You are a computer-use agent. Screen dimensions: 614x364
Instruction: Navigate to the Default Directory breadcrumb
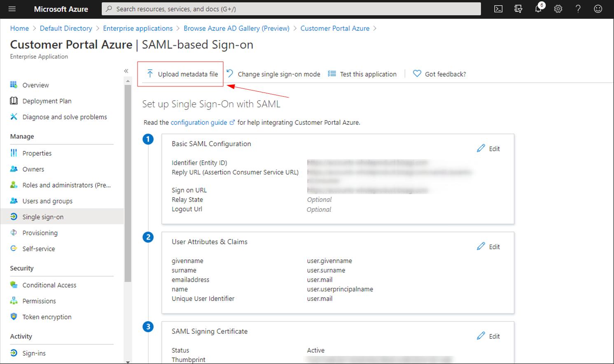click(66, 28)
